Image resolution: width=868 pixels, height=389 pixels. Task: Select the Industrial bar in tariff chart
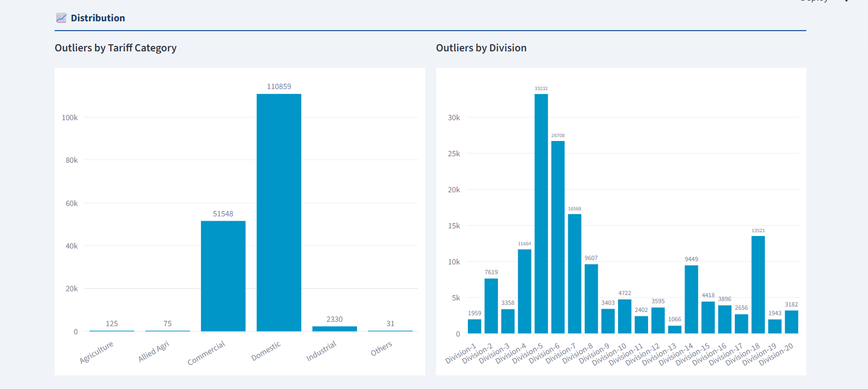pyautogui.click(x=335, y=328)
